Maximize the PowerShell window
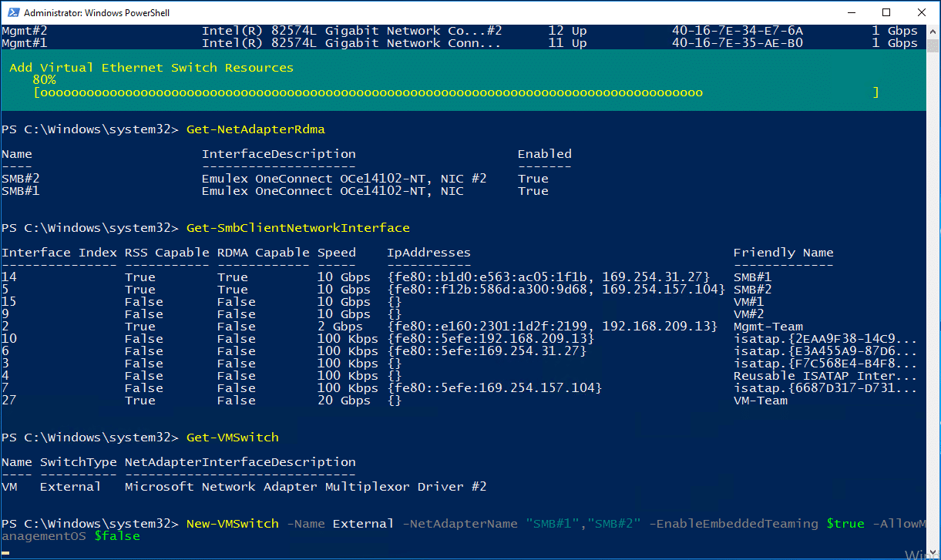The image size is (941, 560). [886, 12]
